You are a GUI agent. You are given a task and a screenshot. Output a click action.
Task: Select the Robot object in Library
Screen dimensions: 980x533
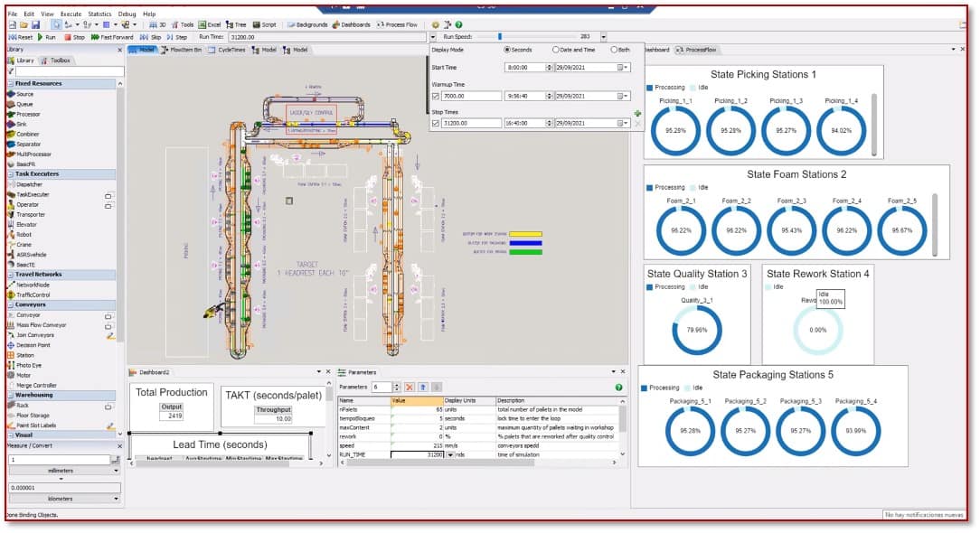(x=19, y=234)
